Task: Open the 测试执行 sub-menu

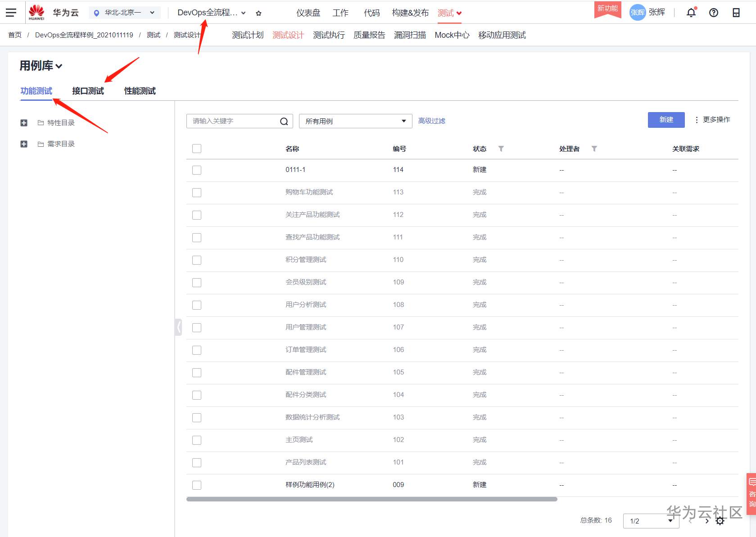Action: click(329, 35)
